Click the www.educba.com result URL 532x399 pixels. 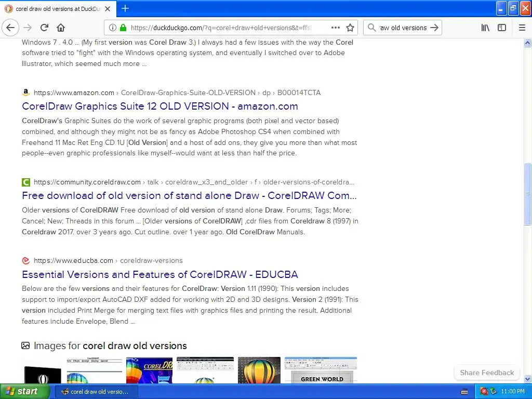click(x=73, y=261)
